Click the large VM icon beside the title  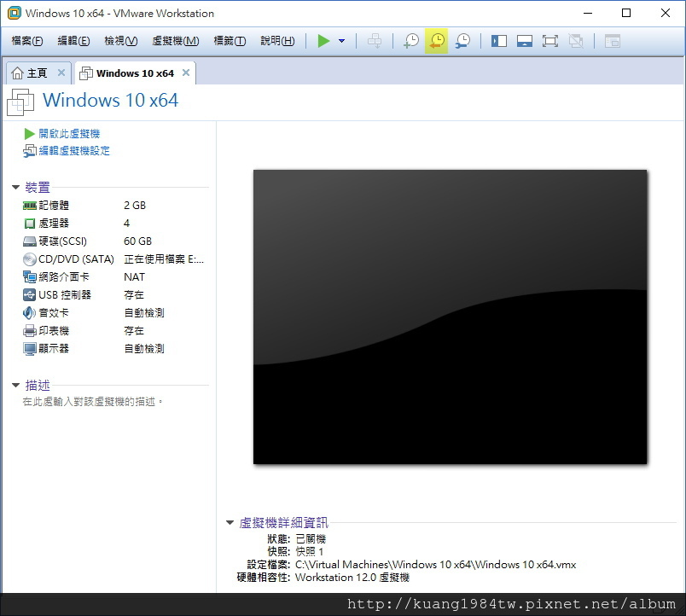pyautogui.click(x=20, y=102)
